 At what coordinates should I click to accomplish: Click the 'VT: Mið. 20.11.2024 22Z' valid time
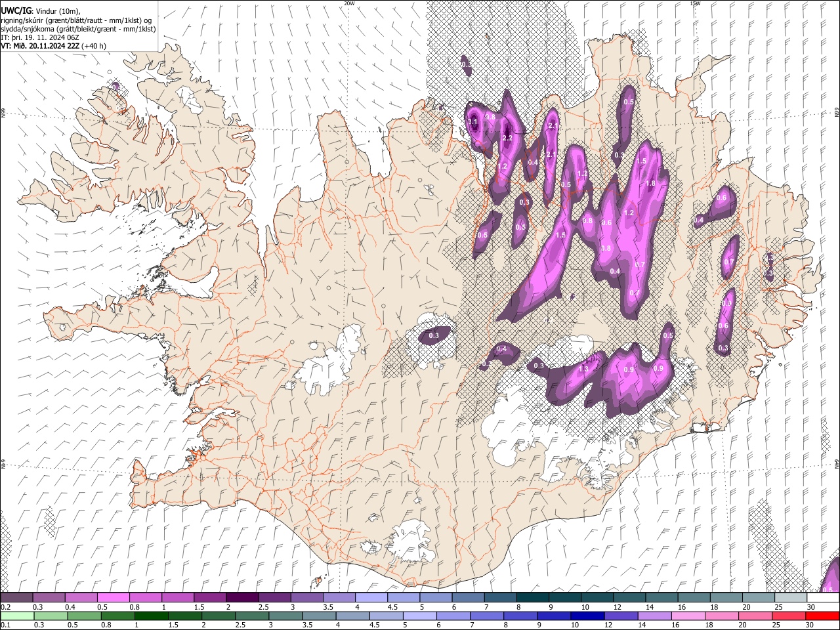click(41, 46)
